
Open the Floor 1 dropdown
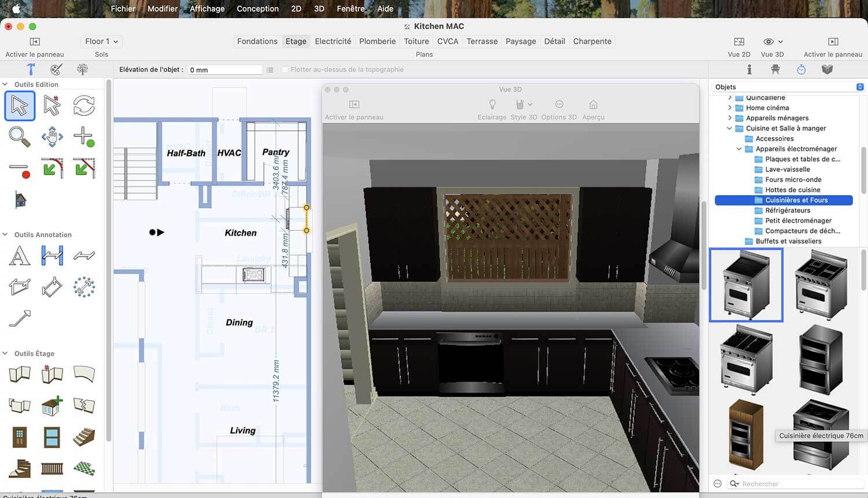click(101, 42)
